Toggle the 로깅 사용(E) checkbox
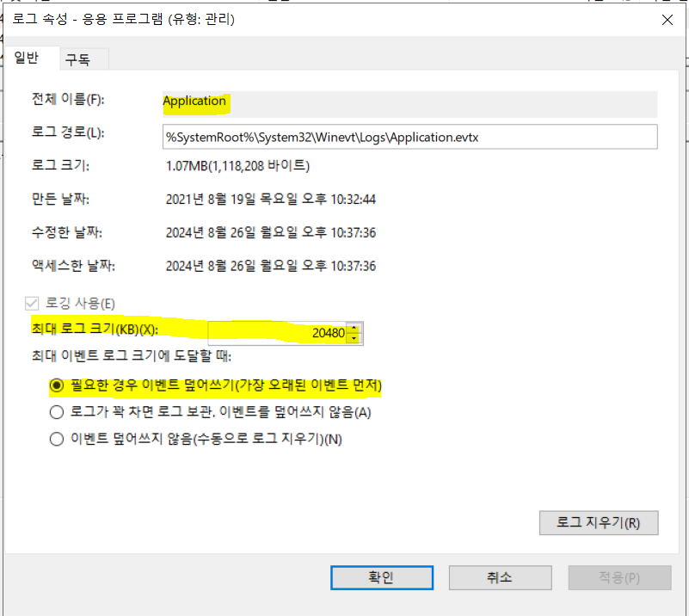689x616 pixels. click(32, 303)
